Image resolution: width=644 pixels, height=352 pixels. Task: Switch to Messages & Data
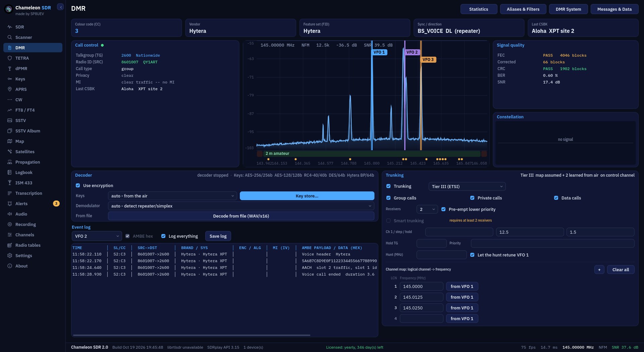click(x=614, y=9)
